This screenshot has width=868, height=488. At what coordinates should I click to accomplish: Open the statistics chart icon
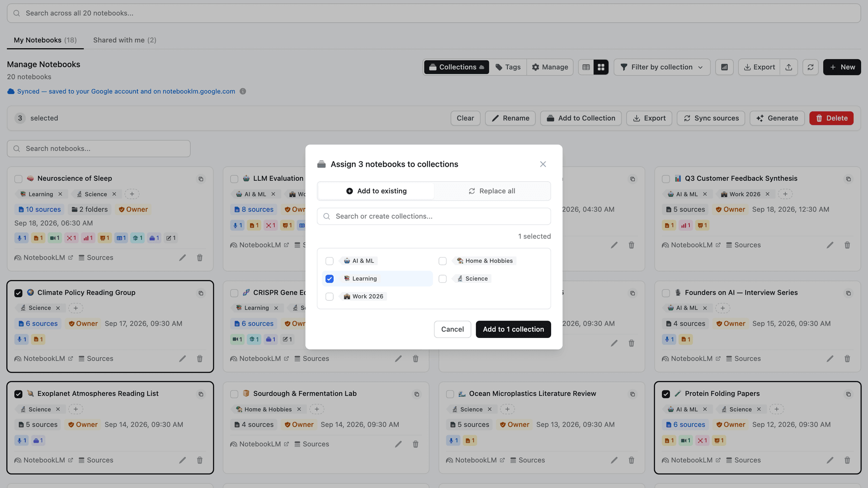[x=724, y=67]
